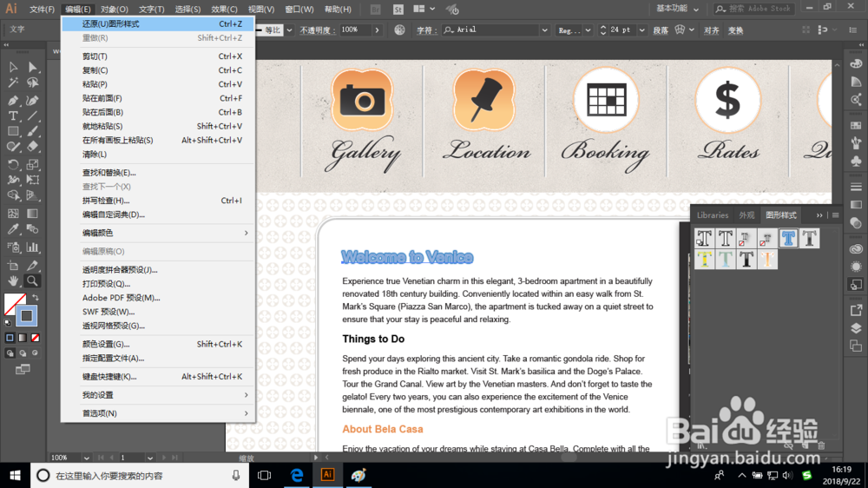Open the Bridge (Br) button
The height and width of the screenshot is (488, 868).
click(375, 9)
